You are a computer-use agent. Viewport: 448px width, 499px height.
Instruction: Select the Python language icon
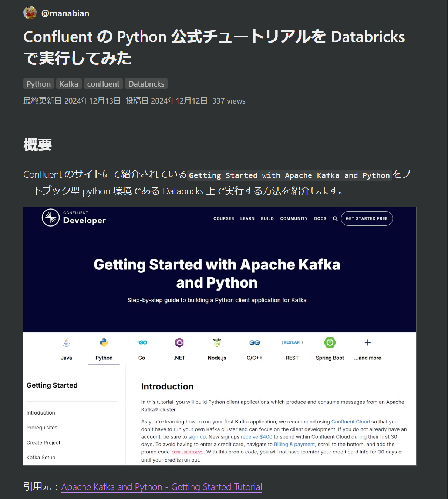(104, 342)
